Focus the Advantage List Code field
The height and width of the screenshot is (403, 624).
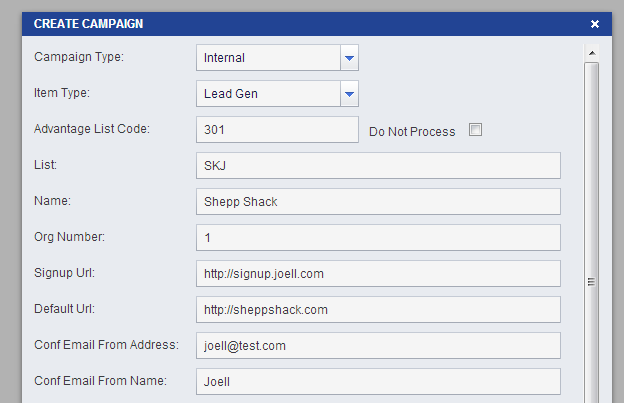[277, 130]
